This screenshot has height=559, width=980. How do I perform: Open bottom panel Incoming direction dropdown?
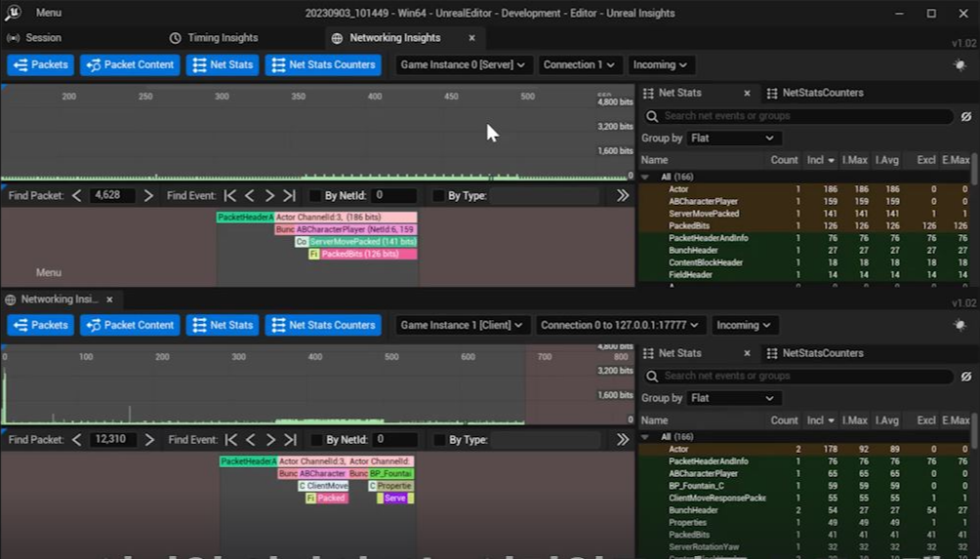pos(744,325)
